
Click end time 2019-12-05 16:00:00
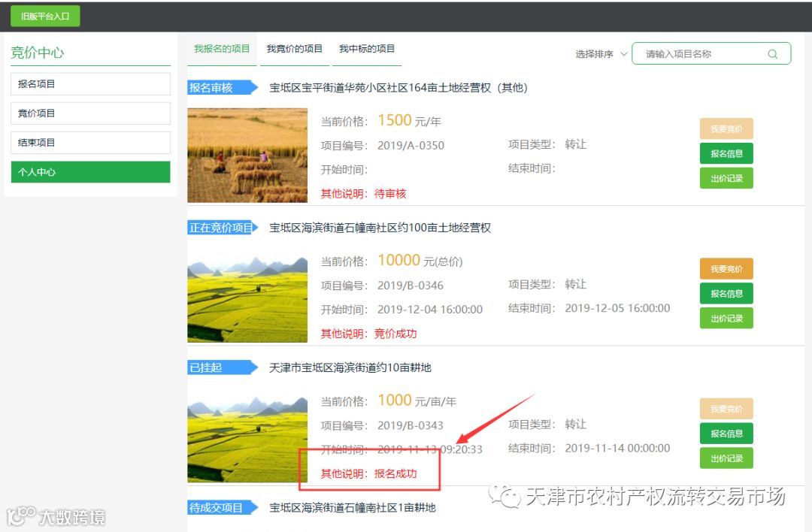tap(617, 308)
